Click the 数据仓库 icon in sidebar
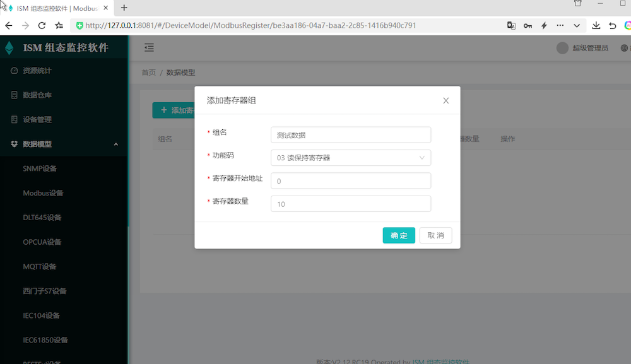The image size is (631, 364). point(14,95)
